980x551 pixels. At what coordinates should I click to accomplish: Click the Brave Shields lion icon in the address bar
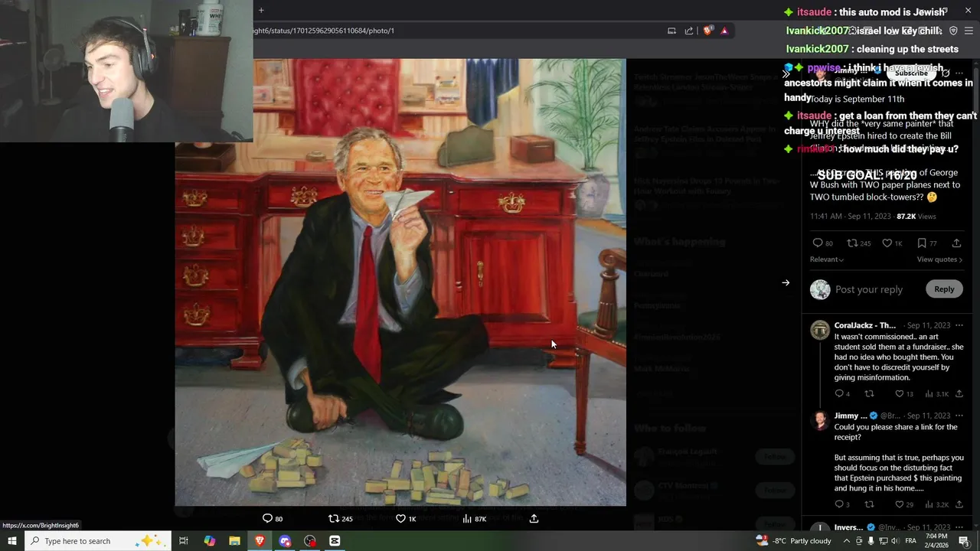(707, 31)
